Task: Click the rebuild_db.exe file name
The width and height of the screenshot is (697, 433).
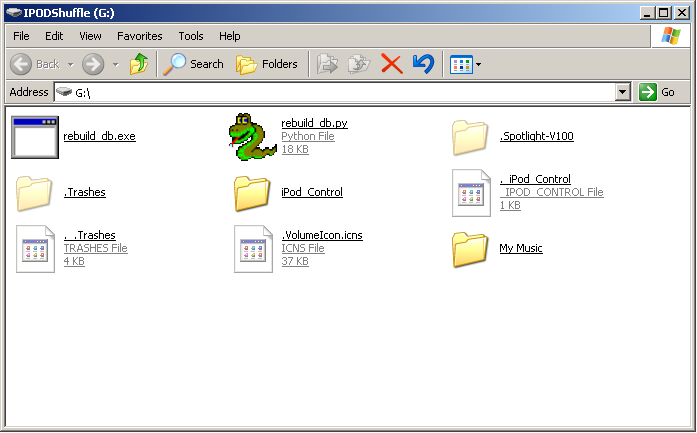Action: pyautogui.click(x=100, y=136)
